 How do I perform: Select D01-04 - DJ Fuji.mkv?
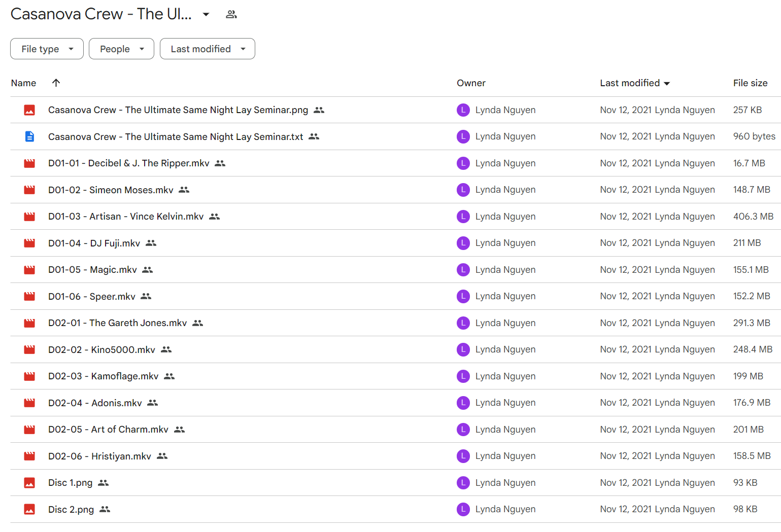(94, 243)
